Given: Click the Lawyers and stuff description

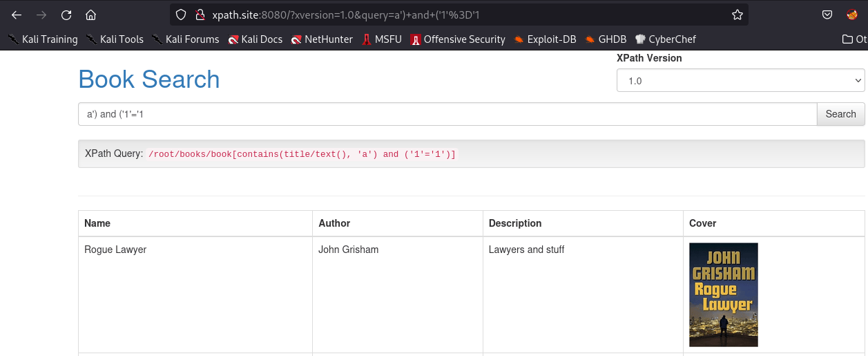Looking at the screenshot, I should [x=527, y=250].
